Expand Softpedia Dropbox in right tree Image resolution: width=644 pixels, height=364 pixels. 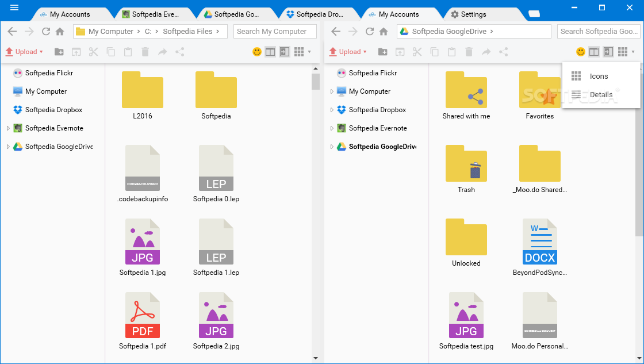point(332,110)
